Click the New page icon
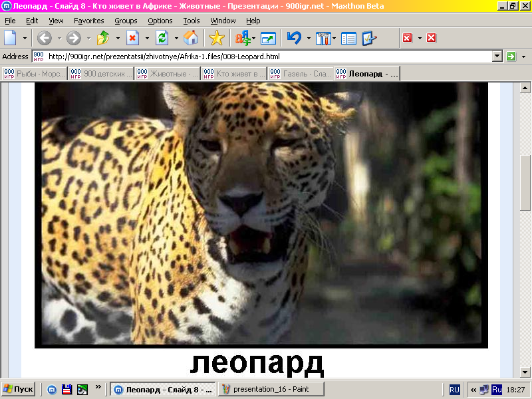This screenshot has height=399, width=532. coord(11,38)
